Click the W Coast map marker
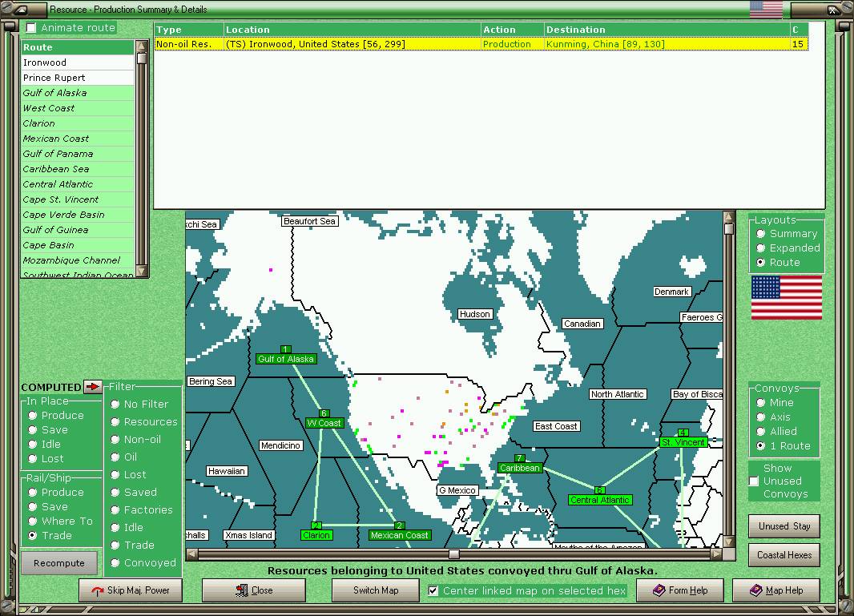The width and height of the screenshot is (854, 616). [324, 423]
